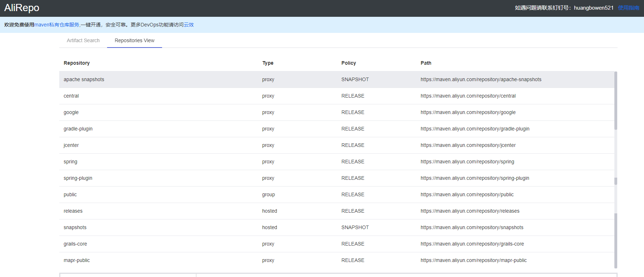This screenshot has width=644, height=277.
Task: Click the jcenter repository path URL
Action: pos(468,145)
